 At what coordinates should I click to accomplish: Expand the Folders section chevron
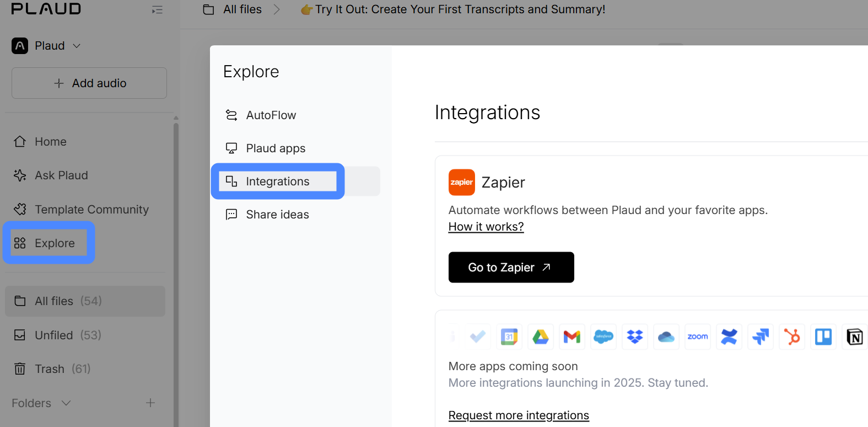[66, 403]
